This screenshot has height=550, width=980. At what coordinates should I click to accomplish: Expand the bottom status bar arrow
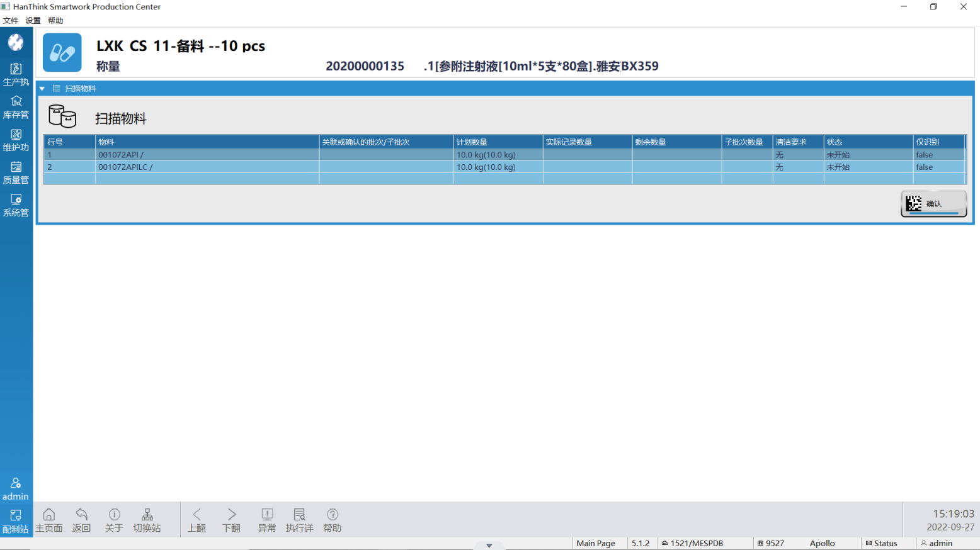click(x=489, y=546)
